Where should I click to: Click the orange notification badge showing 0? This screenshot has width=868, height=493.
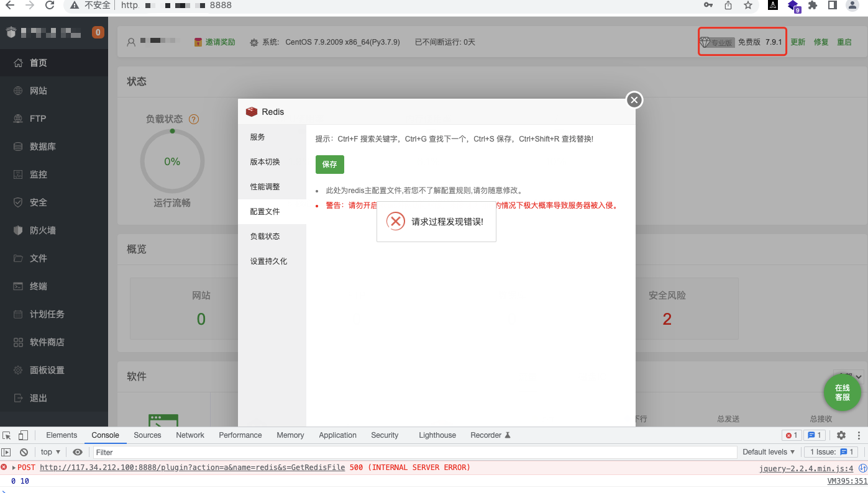[x=98, y=32]
